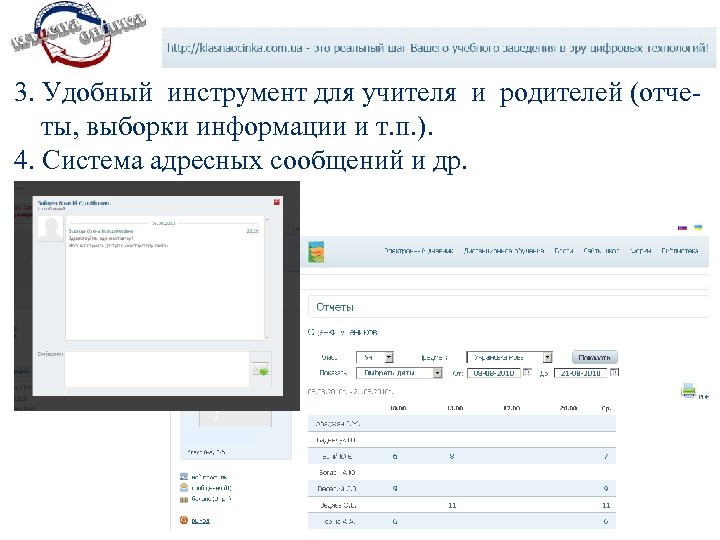
Task: Click the green arrow send message button
Action: pos(260,370)
